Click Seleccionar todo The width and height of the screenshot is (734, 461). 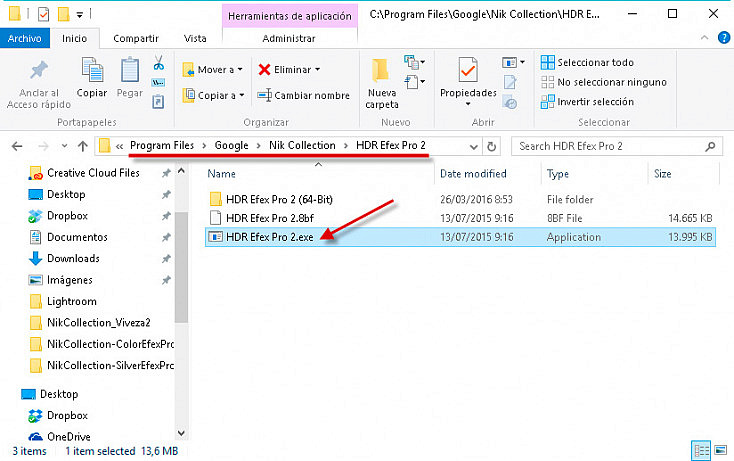(x=587, y=62)
